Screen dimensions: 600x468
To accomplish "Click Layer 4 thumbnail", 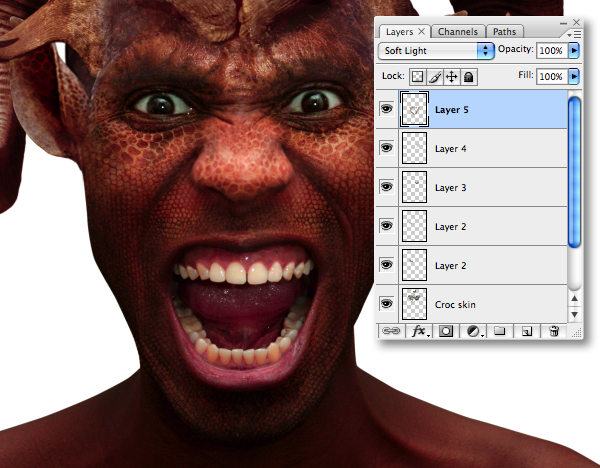I will pos(414,148).
